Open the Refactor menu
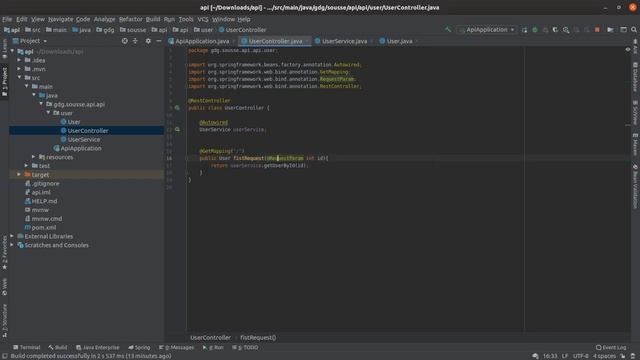The image size is (640, 360). click(131, 19)
